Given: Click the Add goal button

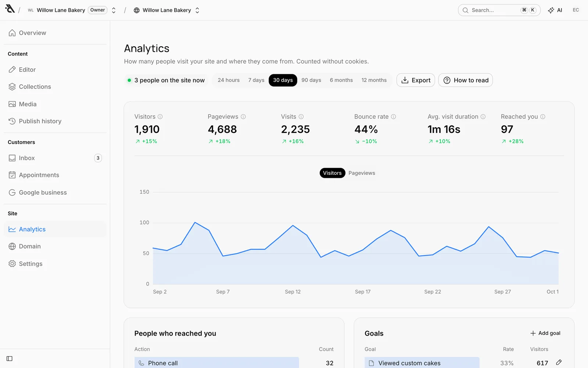Looking at the screenshot, I should tap(545, 333).
